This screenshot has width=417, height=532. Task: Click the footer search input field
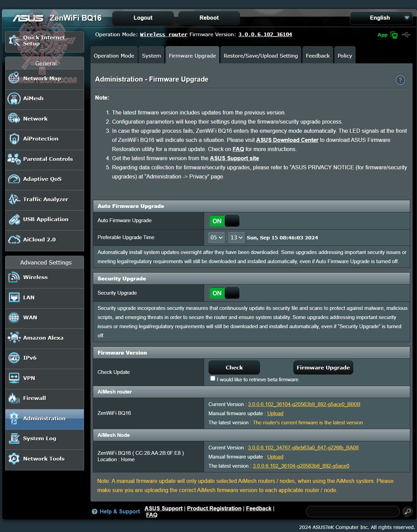pyautogui.click(x=353, y=511)
